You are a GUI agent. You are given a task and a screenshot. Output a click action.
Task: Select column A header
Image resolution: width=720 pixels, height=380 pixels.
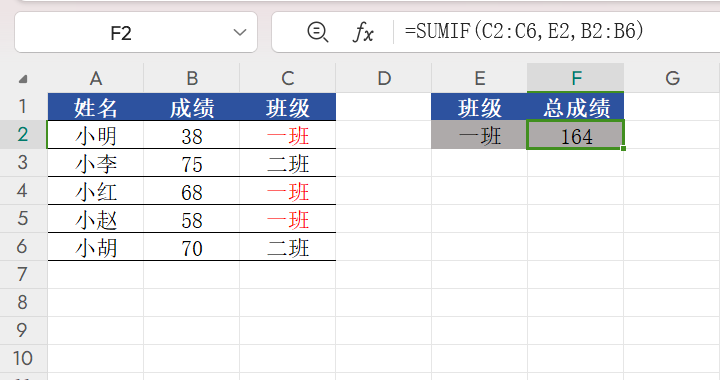click(x=96, y=78)
